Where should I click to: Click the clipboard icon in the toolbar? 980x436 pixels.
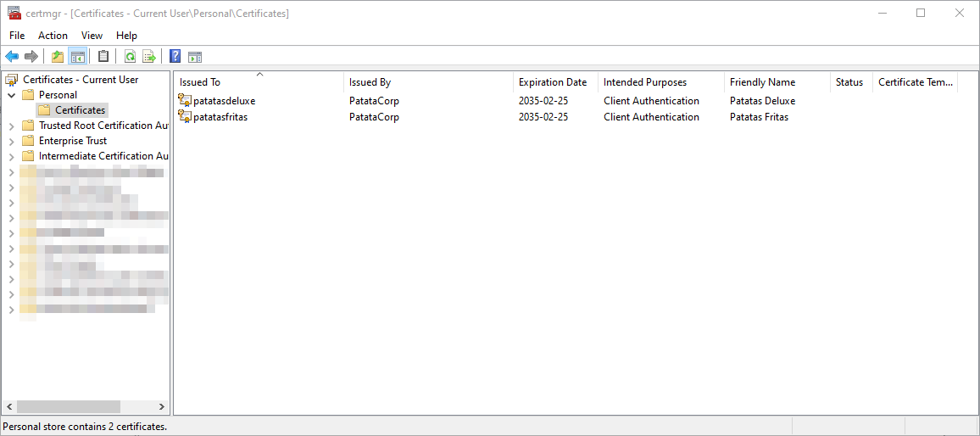coord(103,57)
